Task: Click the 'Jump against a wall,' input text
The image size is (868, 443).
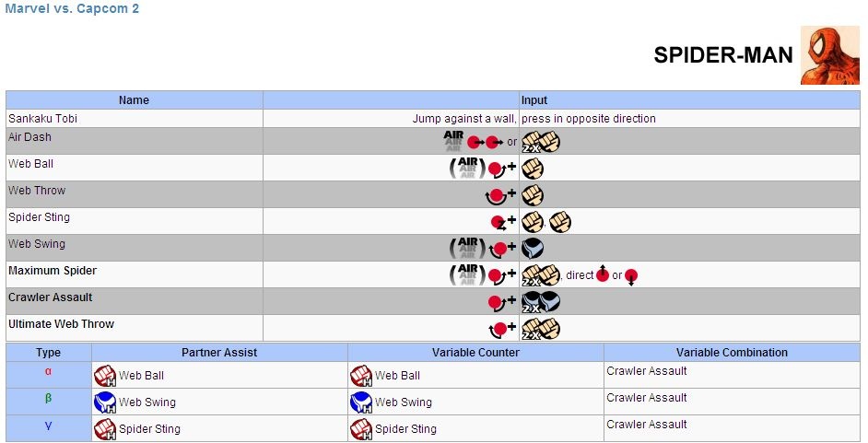Action: tap(463, 119)
